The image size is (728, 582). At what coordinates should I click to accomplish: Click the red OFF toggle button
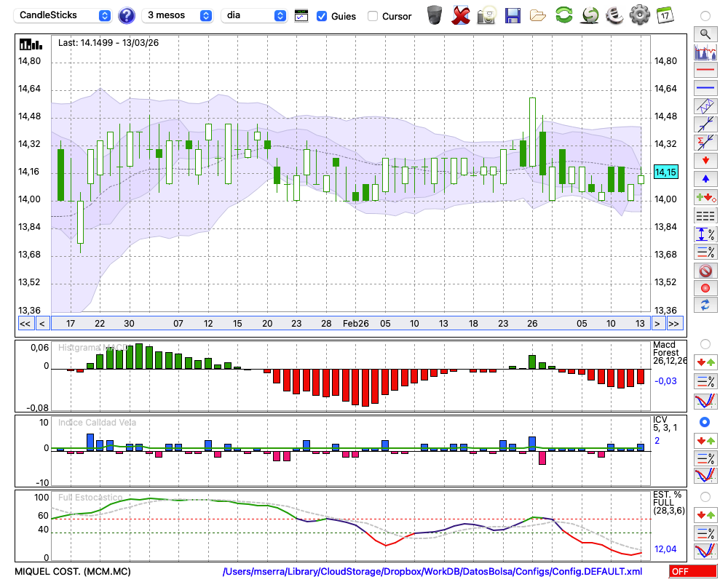(x=692, y=572)
